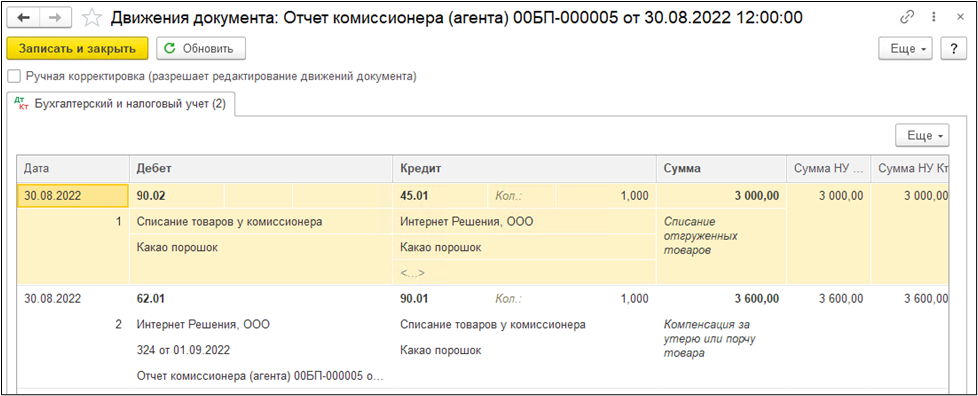
Task: Copy link to document icon
Action: (907, 17)
